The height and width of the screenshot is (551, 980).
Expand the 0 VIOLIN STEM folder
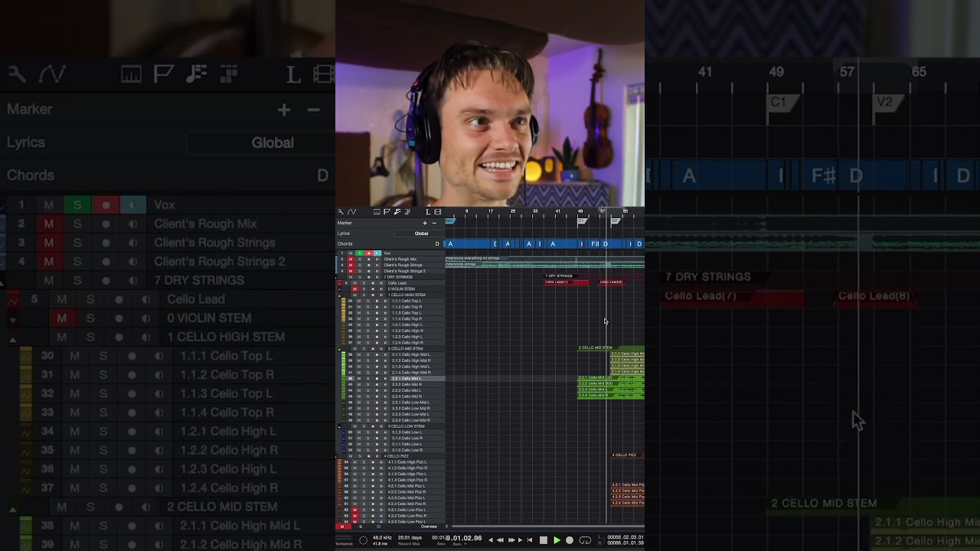click(x=339, y=289)
